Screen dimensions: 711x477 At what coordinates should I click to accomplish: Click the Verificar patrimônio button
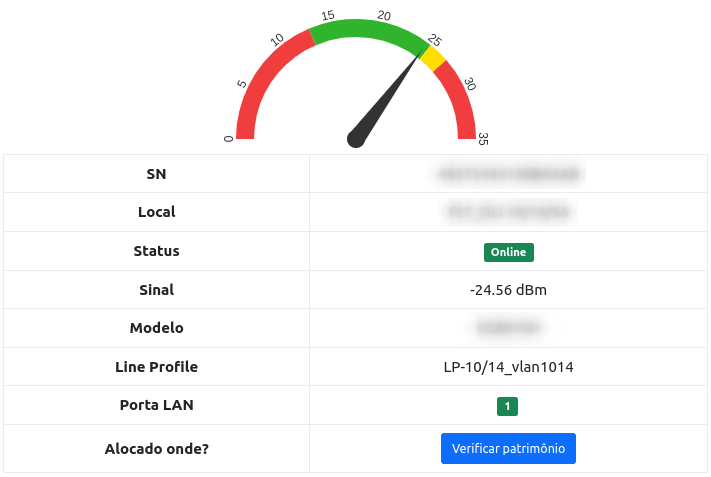508,449
